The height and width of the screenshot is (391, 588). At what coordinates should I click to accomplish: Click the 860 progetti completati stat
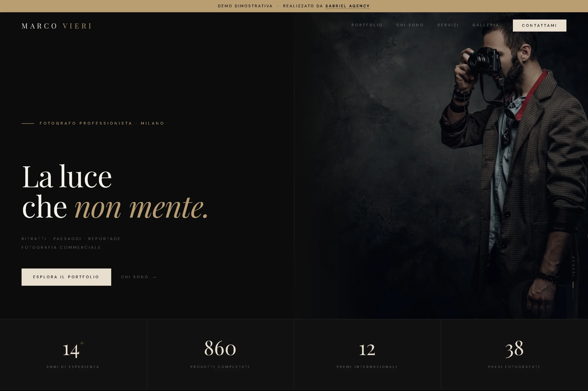click(220, 354)
